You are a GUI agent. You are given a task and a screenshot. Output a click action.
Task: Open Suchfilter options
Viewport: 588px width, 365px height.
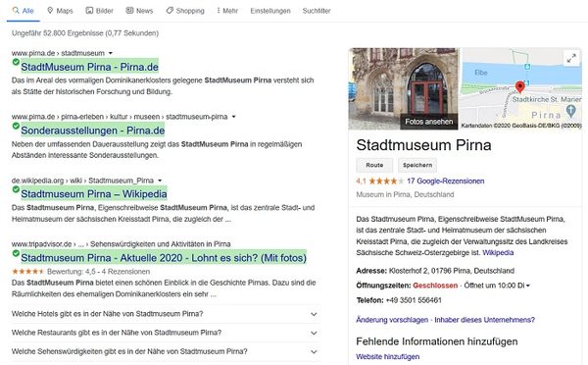click(317, 11)
